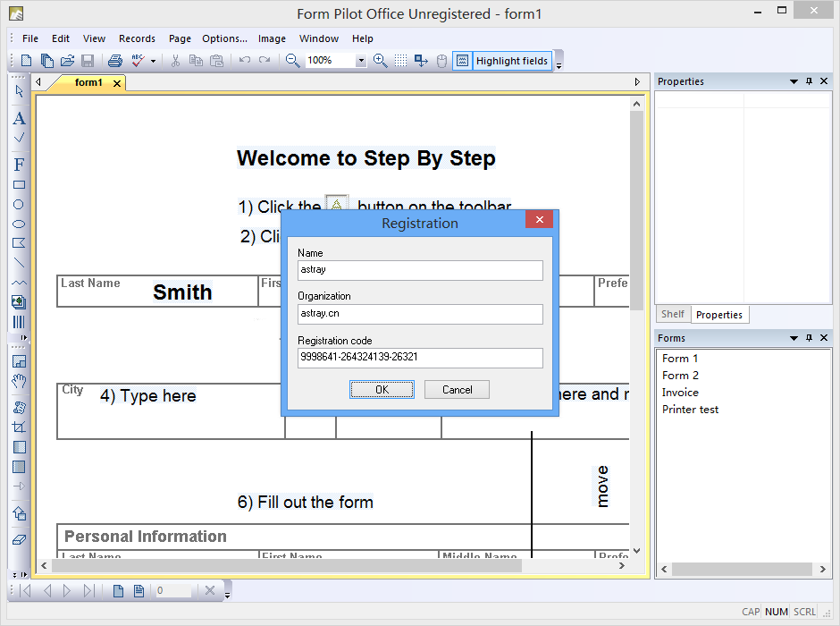The image size is (840, 626).
Task: Open the zoom percentage dropdown
Action: [361, 61]
